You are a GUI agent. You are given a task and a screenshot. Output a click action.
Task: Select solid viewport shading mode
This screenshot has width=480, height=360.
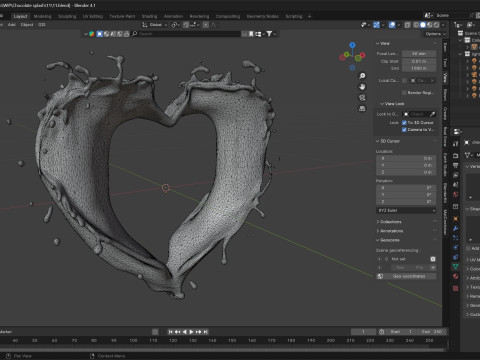pyautogui.click(x=423, y=25)
